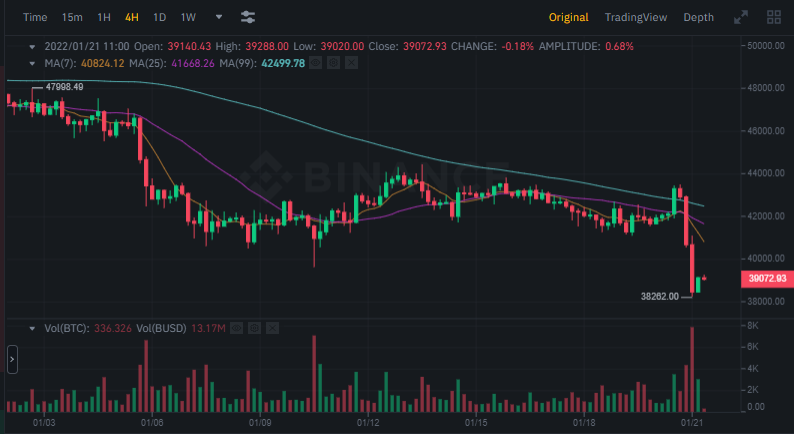Screen dimensions: 794x434
Task: Toggle volume indicator visibility eye
Action: tap(236, 328)
